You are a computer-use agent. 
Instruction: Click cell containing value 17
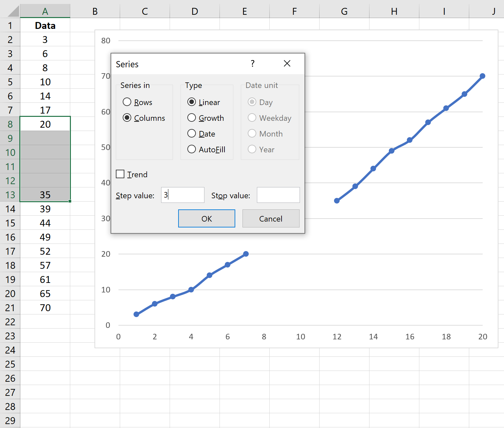[45, 110]
